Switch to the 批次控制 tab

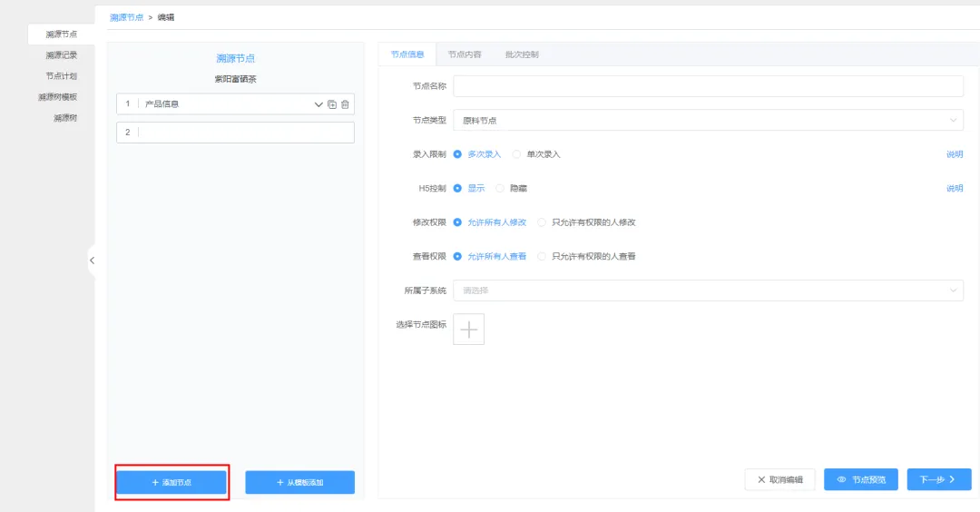coord(522,54)
